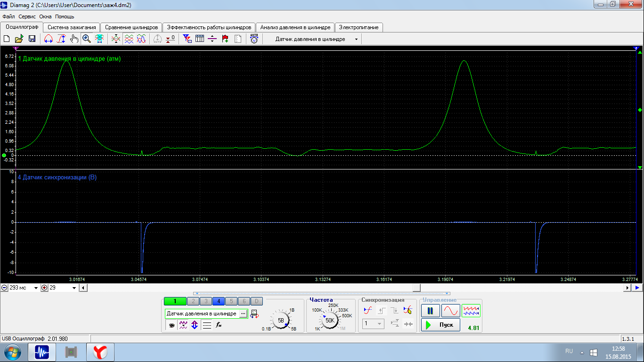Click the pause recording button
This screenshot has width=644, height=362.
(431, 311)
